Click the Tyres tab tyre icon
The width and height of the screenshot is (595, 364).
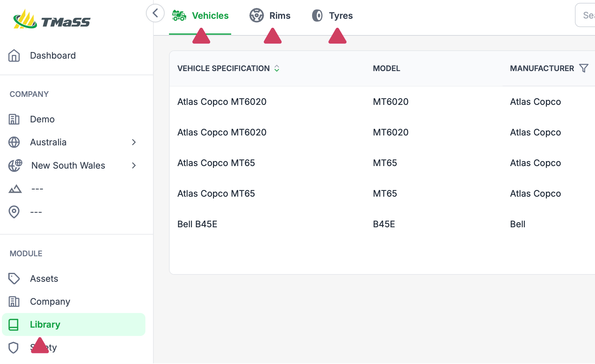[317, 15]
